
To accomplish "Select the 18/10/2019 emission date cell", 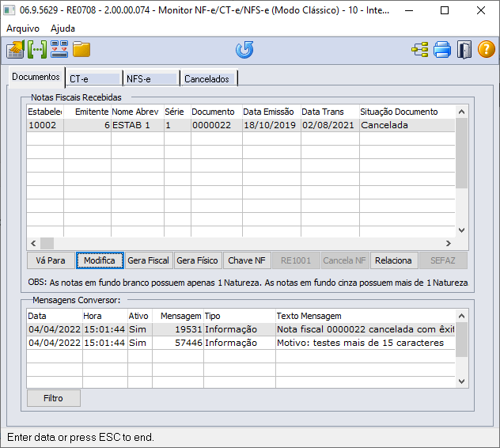I will [x=271, y=125].
